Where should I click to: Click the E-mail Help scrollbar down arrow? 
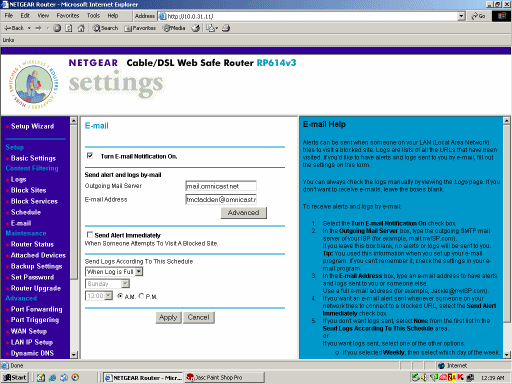pyautogui.click(x=506, y=354)
